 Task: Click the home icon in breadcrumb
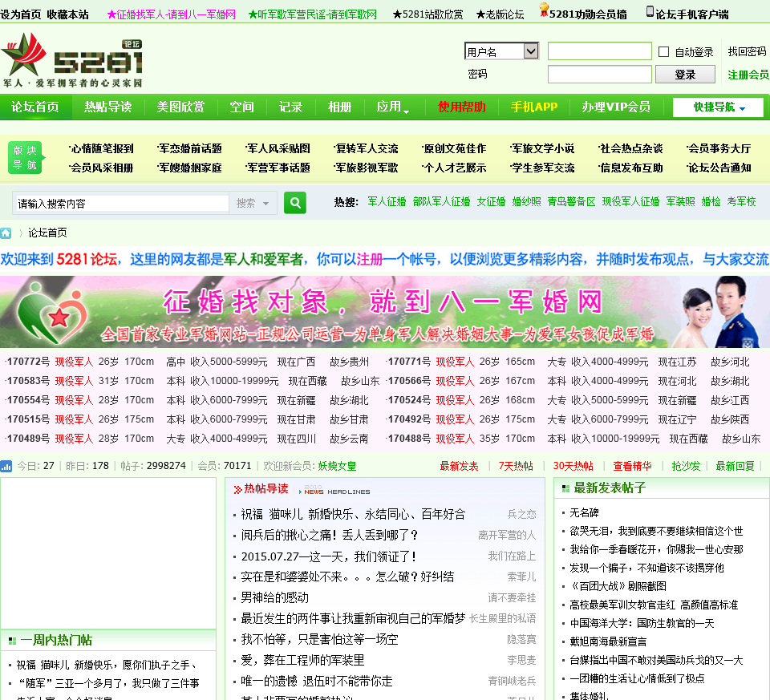(6, 233)
